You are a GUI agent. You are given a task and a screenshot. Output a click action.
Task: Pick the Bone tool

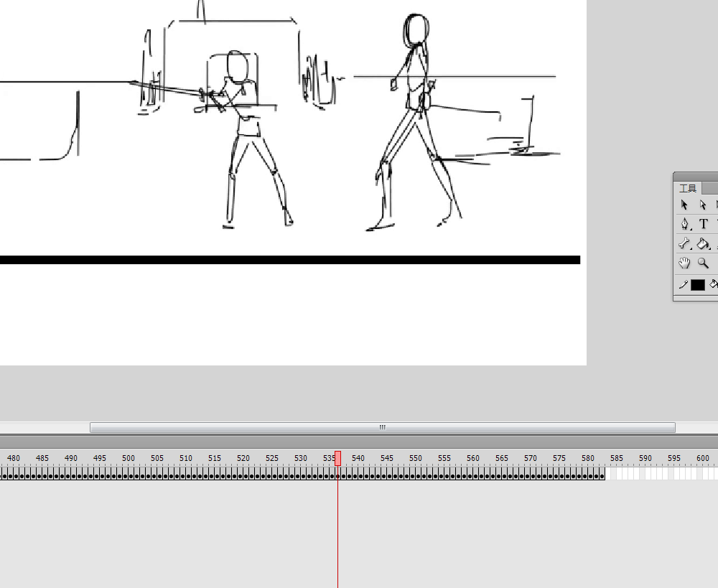click(x=684, y=243)
